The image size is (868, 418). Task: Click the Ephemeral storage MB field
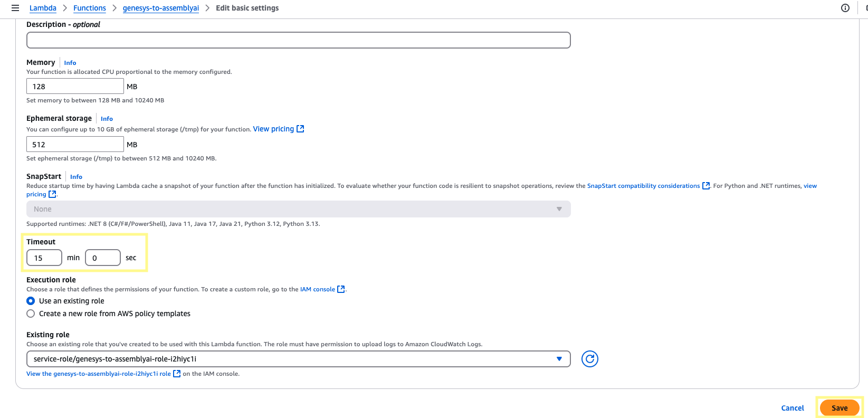(75, 145)
